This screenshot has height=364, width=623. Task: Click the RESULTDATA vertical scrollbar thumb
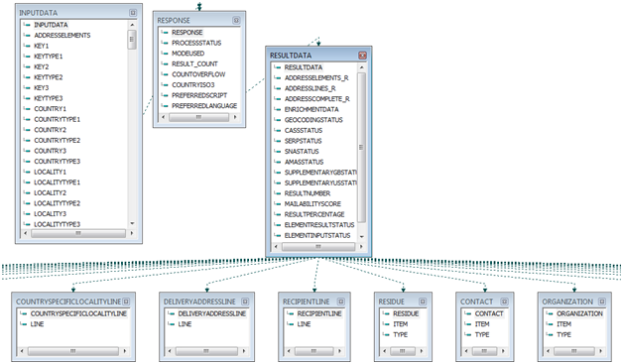click(361, 148)
